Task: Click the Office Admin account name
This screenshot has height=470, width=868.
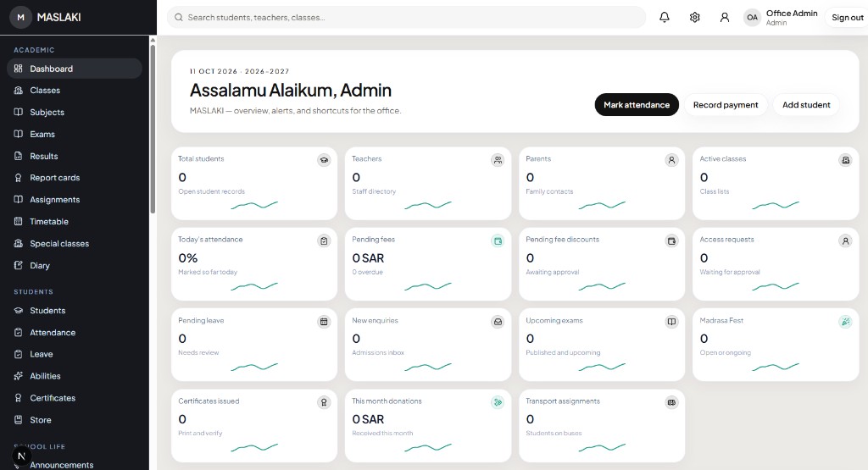Action: coord(792,14)
